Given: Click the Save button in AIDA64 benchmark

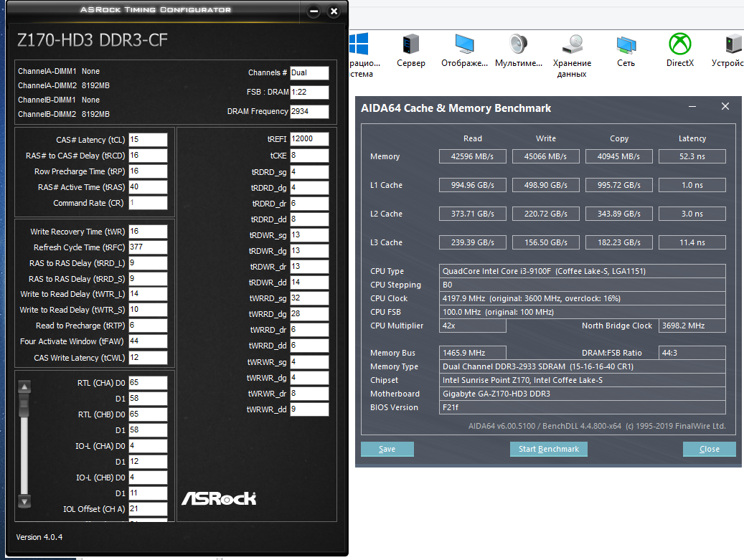Looking at the screenshot, I should point(387,449).
